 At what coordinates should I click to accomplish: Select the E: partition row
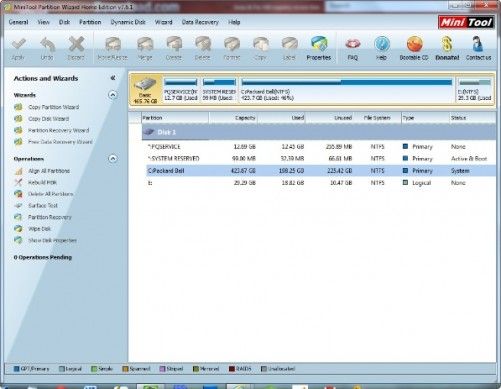tap(321, 183)
